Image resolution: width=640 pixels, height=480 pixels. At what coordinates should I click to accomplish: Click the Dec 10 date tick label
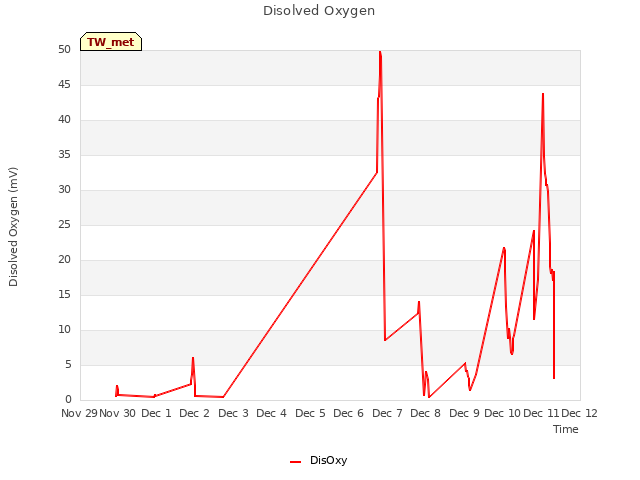coord(502,413)
